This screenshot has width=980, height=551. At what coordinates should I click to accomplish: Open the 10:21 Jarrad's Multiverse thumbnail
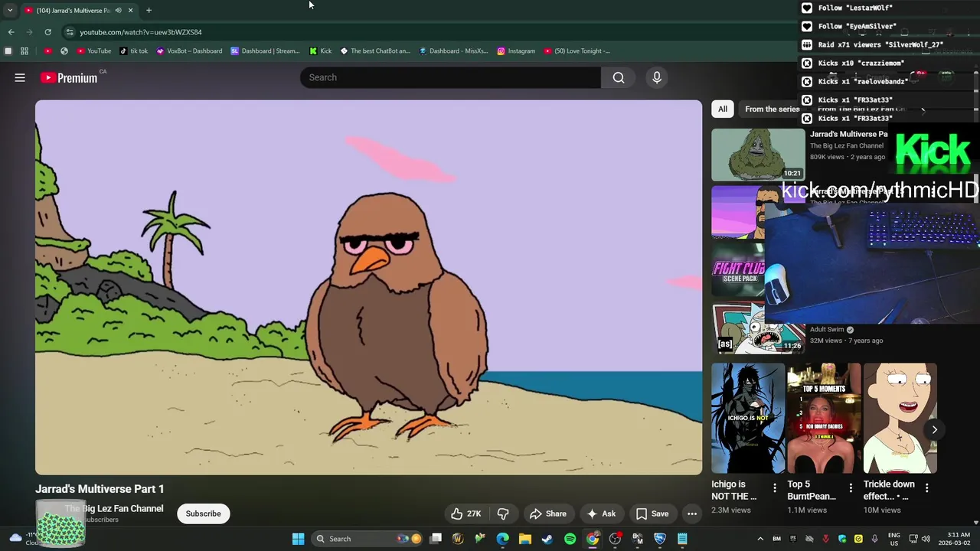click(758, 155)
